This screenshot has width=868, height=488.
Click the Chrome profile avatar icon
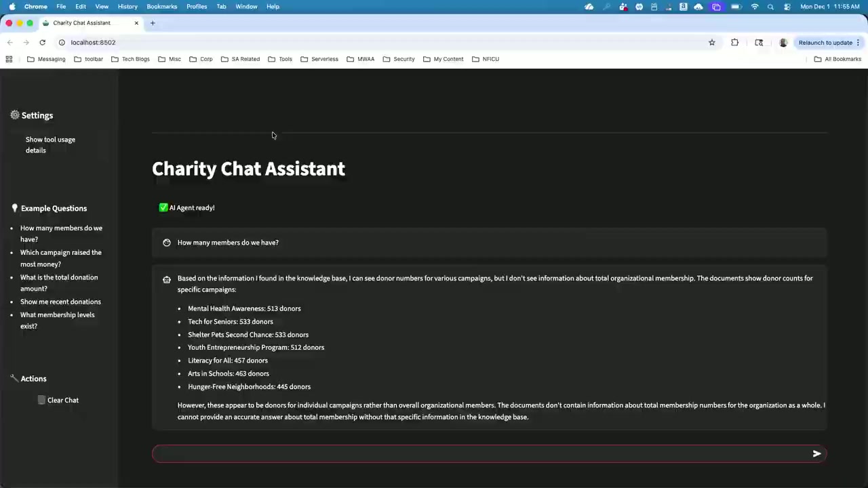[783, 43]
